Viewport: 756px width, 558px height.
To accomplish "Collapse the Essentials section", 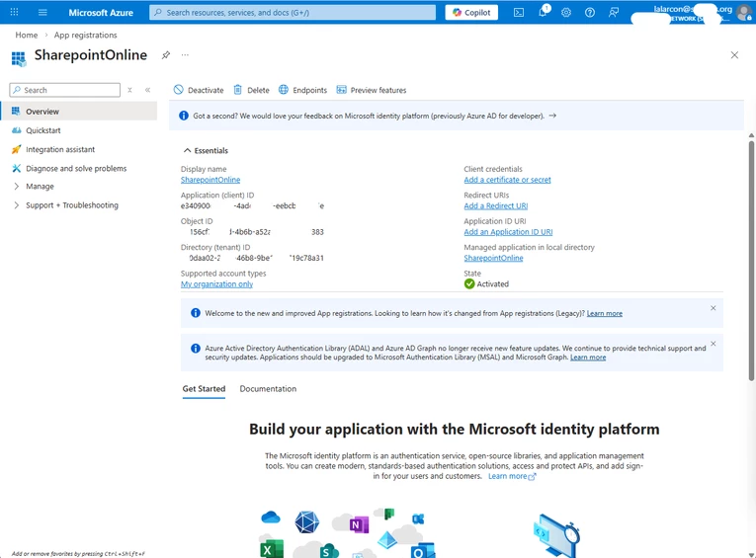I will tap(206, 151).
